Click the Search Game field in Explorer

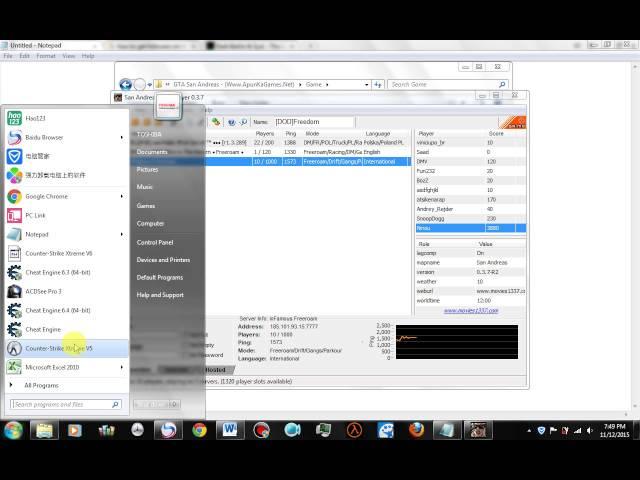448,84
